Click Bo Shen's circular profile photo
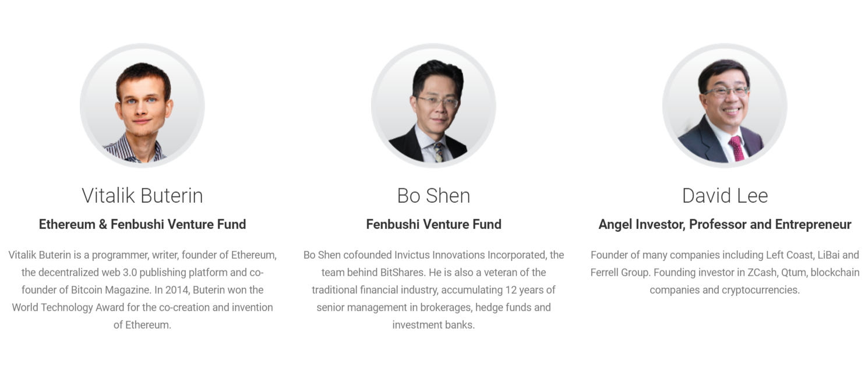 click(x=433, y=105)
